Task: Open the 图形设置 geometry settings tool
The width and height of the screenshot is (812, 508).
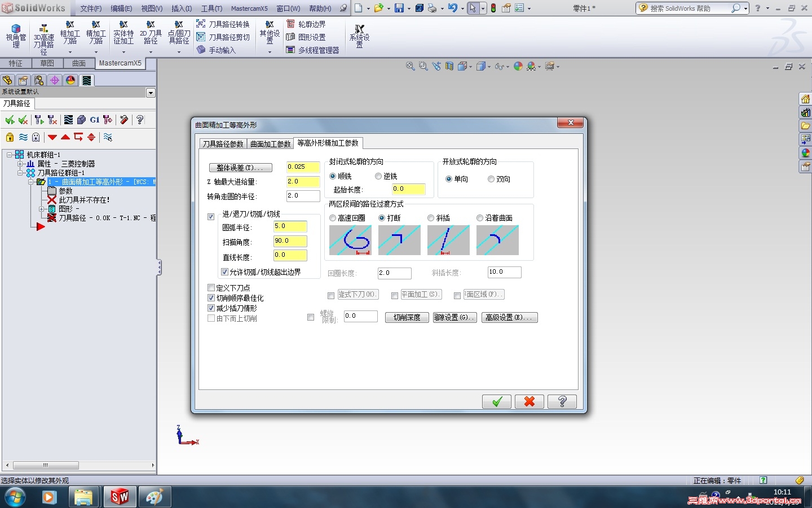Action: (x=306, y=37)
